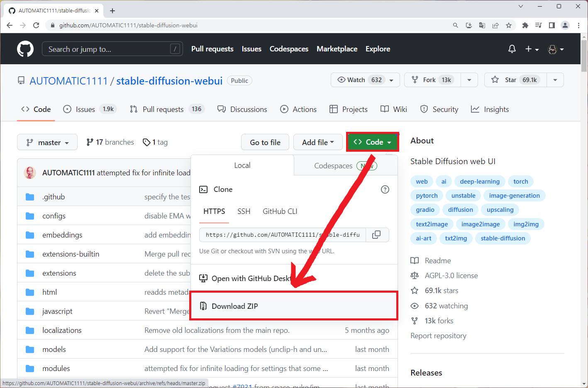Open the notifications bell

pos(512,49)
